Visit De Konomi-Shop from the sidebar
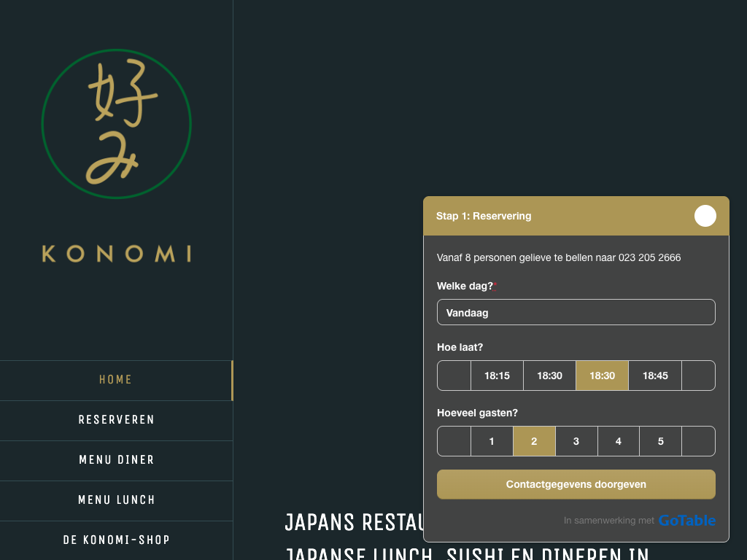 click(116, 540)
